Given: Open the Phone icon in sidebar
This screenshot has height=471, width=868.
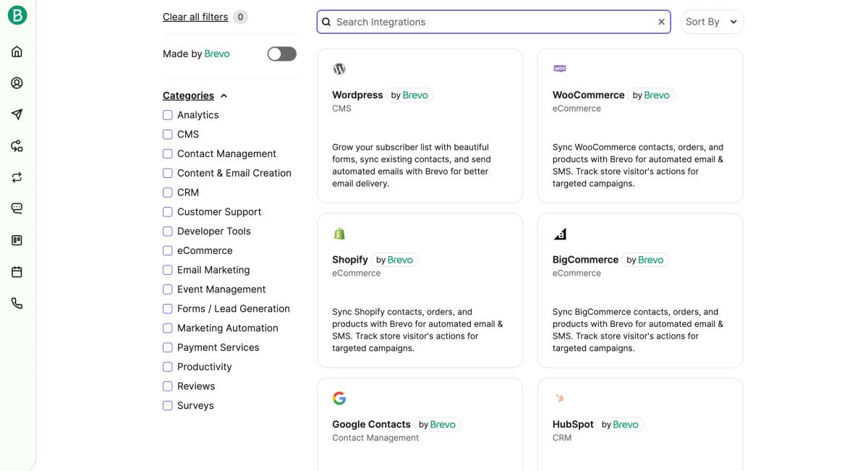Looking at the screenshot, I should point(17,303).
